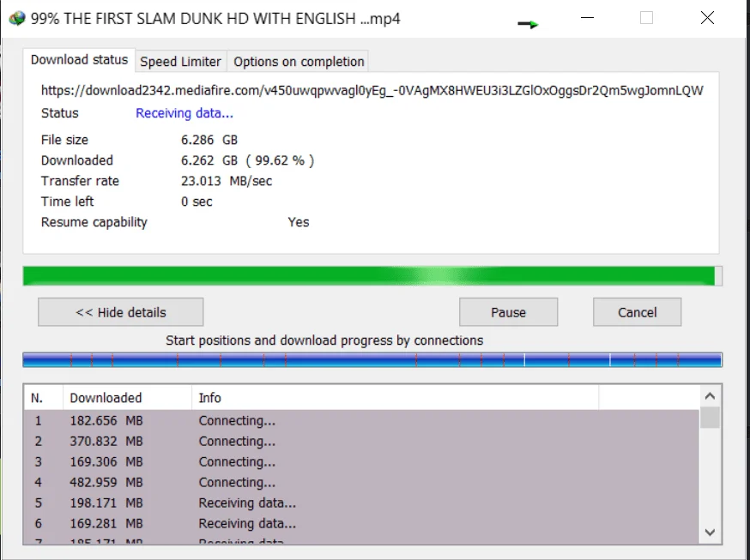Viewport: 750px width, 560px height.
Task: Minimize the download window
Action: click(x=587, y=18)
